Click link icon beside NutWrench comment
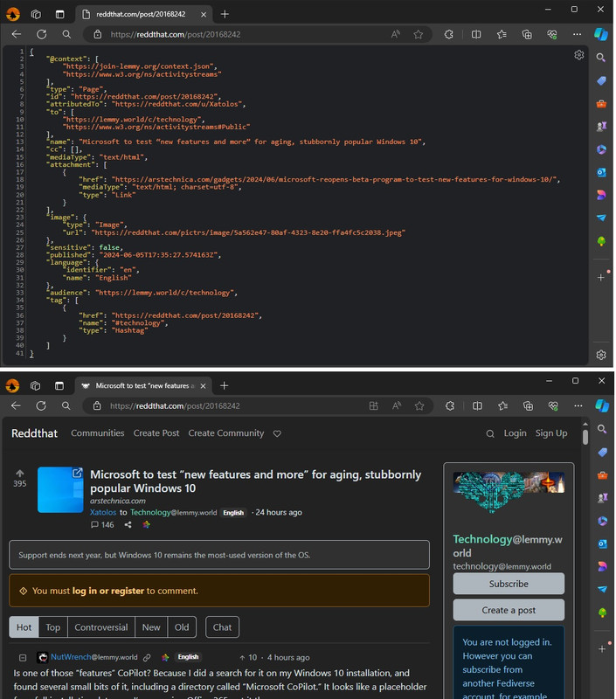The width and height of the screenshot is (616, 699). [147, 658]
